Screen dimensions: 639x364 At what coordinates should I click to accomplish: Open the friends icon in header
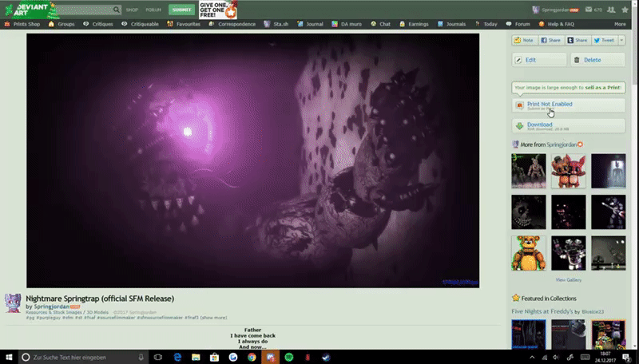(611, 10)
